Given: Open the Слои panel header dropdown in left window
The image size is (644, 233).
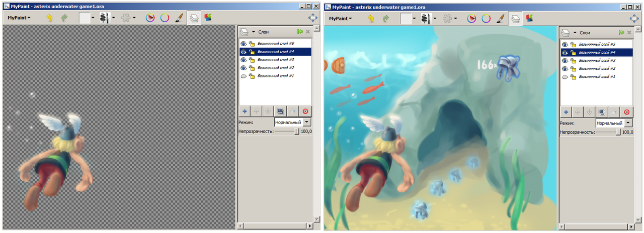Looking at the screenshot, I should point(254,32).
